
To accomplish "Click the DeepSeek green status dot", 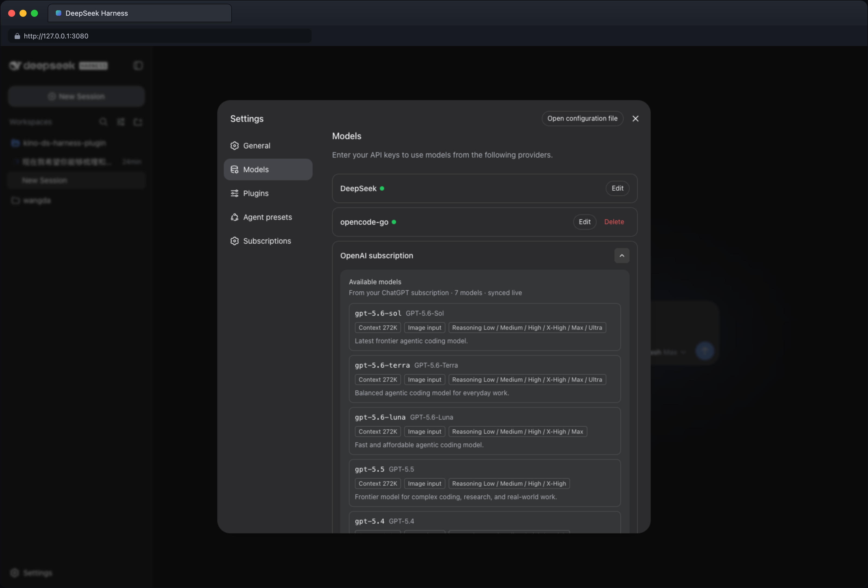I will point(382,188).
